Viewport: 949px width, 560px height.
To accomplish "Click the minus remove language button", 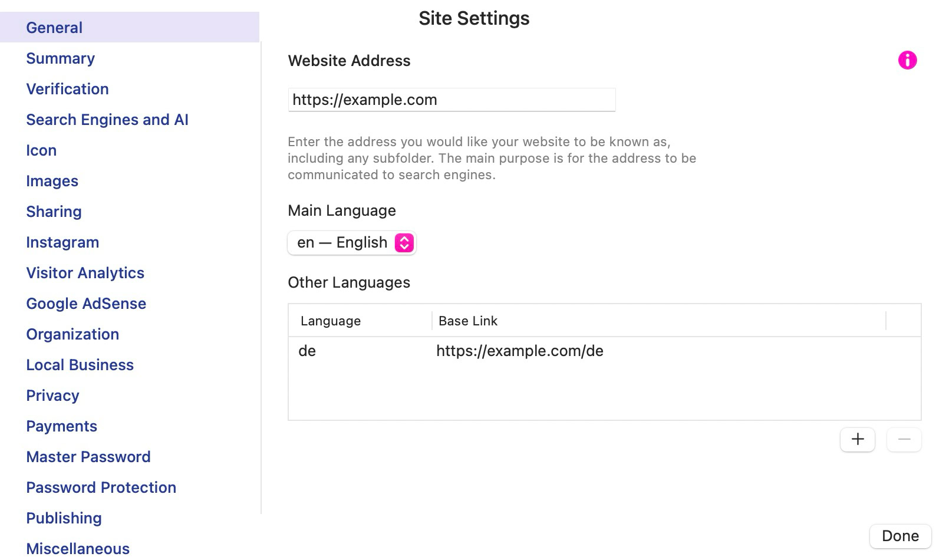I will click(904, 439).
